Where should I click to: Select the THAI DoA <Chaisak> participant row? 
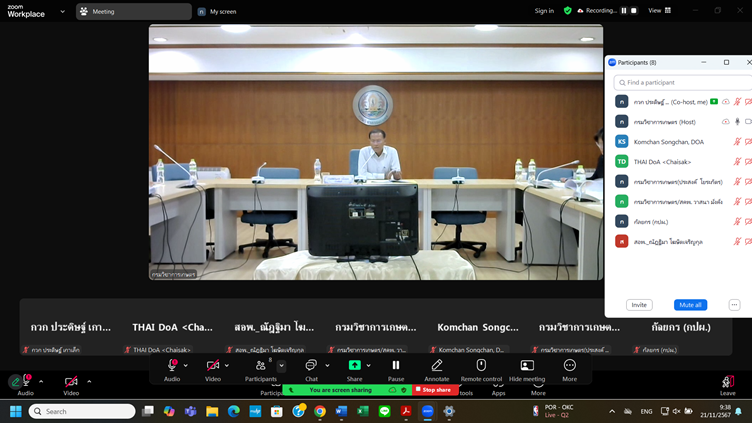click(680, 162)
